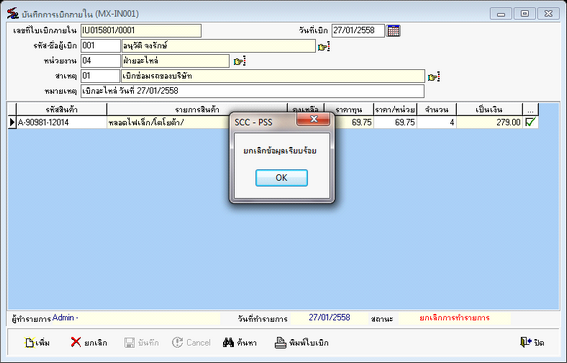Click the quantity cell showing 4
The height and width of the screenshot is (363, 567).
click(x=436, y=122)
